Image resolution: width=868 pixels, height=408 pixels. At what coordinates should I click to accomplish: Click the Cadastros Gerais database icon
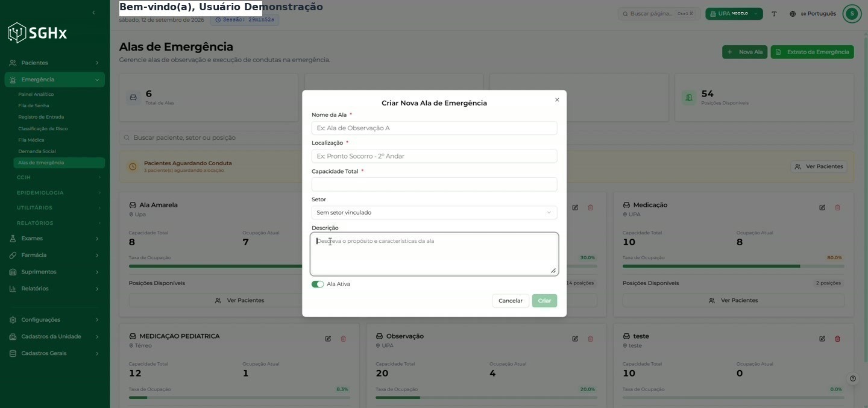(x=13, y=353)
